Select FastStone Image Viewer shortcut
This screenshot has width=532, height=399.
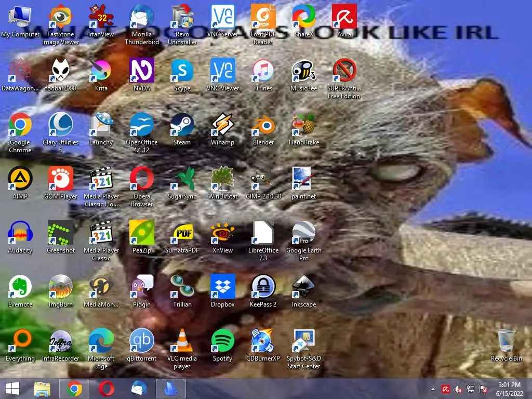[60, 25]
